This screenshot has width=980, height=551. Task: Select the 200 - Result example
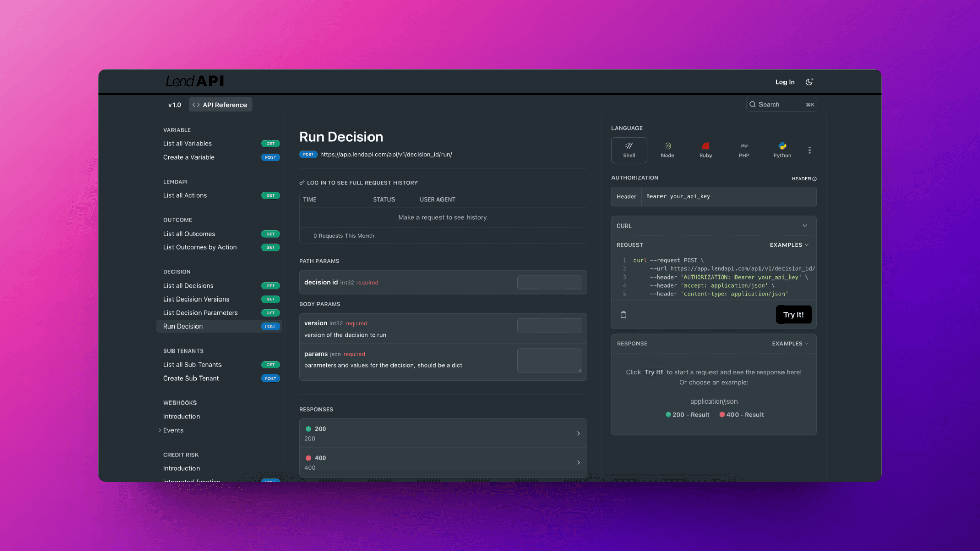[688, 415]
